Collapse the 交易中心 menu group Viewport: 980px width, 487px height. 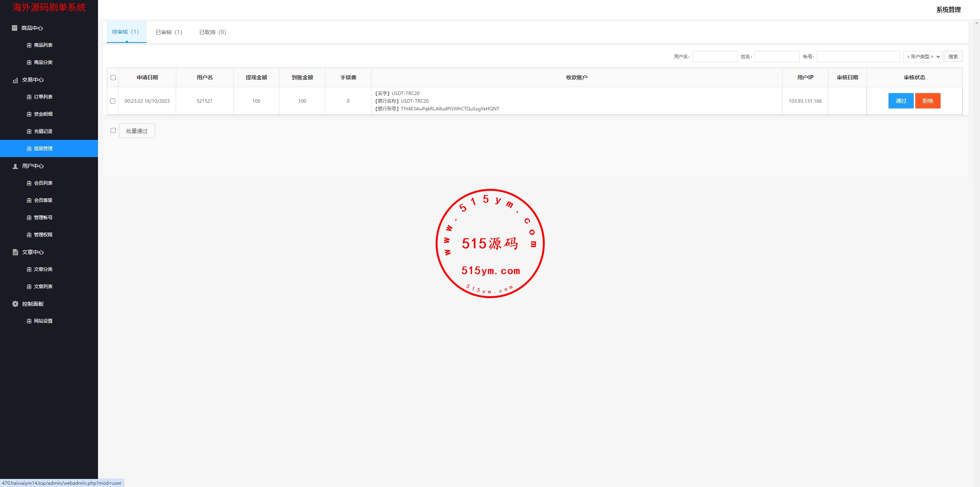click(x=33, y=80)
